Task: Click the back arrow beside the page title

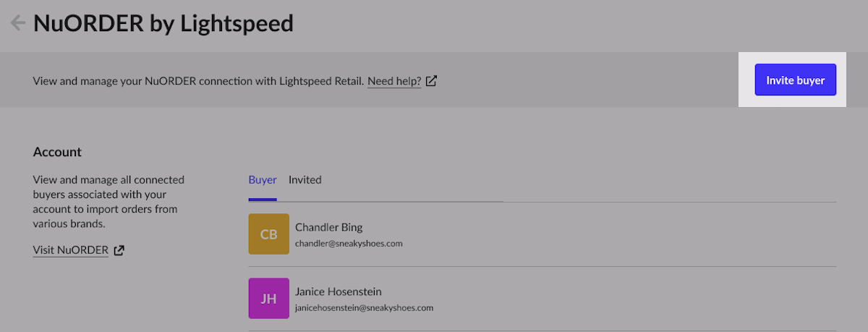Action: 17,23
